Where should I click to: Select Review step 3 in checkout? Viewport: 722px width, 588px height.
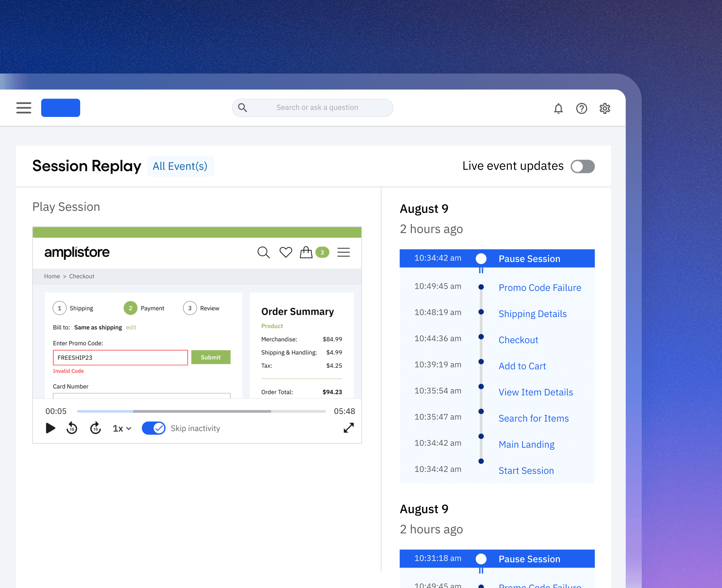[190, 308]
